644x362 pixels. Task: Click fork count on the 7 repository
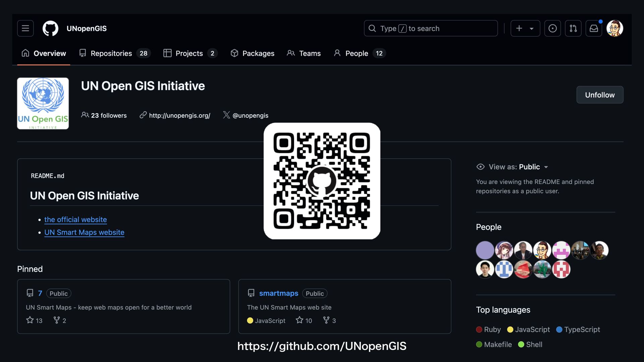click(60, 320)
